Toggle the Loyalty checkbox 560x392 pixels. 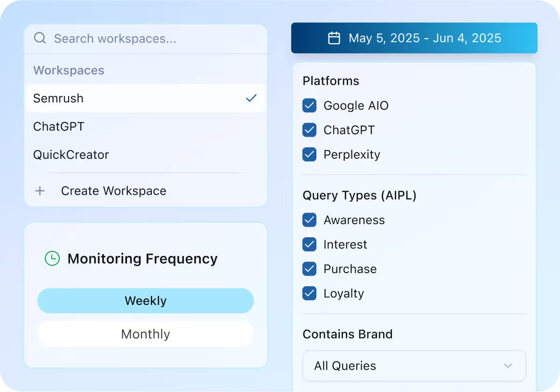tap(309, 294)
